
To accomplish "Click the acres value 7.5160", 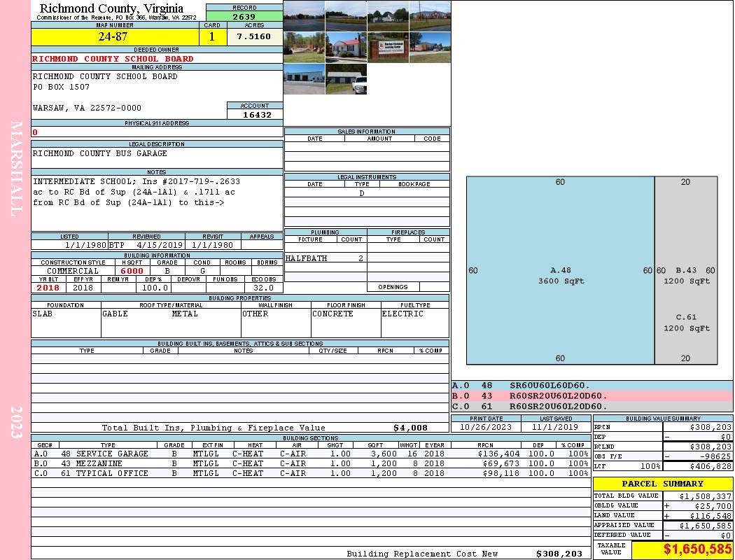I will pyautogui.click(x=253, y=37).
